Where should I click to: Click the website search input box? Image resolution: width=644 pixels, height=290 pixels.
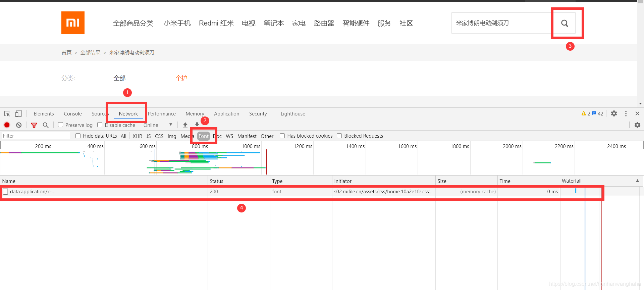502,23
